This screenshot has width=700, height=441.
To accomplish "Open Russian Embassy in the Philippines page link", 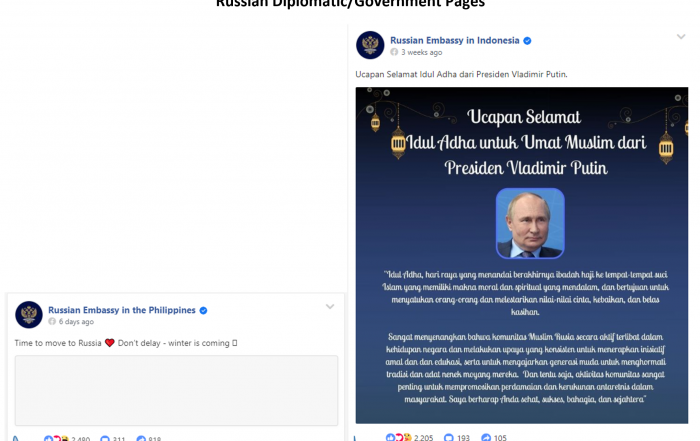I will coord(122,310).
